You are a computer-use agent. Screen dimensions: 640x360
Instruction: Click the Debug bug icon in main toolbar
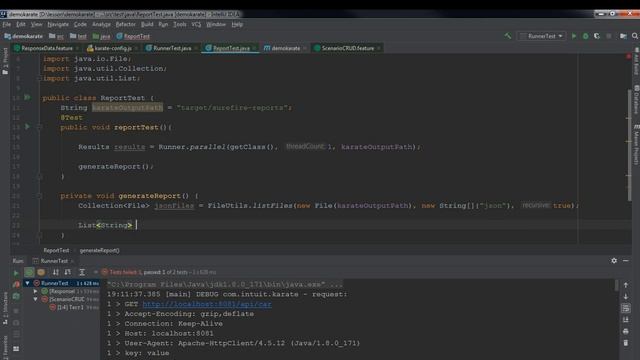click(x=585, y=36)
